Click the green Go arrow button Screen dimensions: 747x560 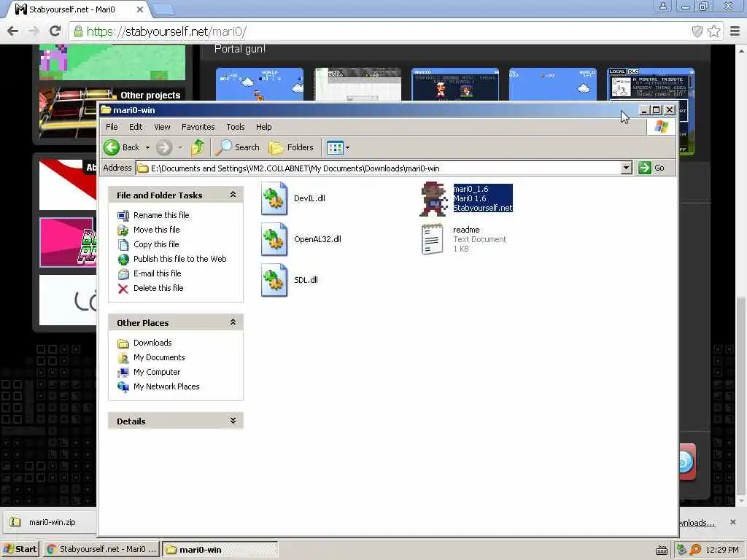click(645, 168)
